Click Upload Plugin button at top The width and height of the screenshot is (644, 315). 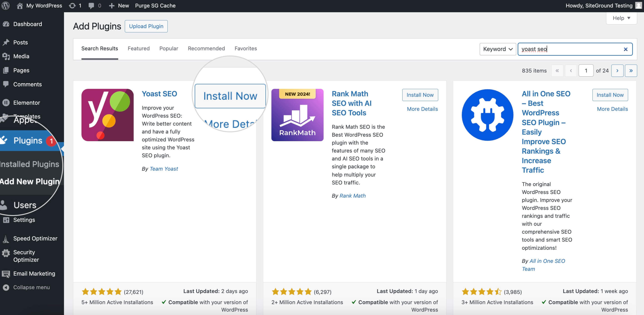coord(146,26)
